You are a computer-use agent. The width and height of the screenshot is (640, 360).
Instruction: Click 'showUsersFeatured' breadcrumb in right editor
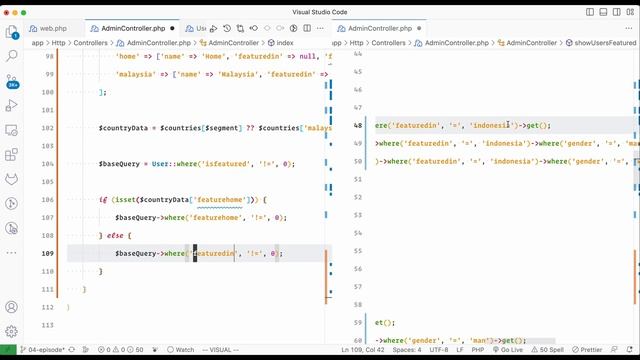coord(601,43)
